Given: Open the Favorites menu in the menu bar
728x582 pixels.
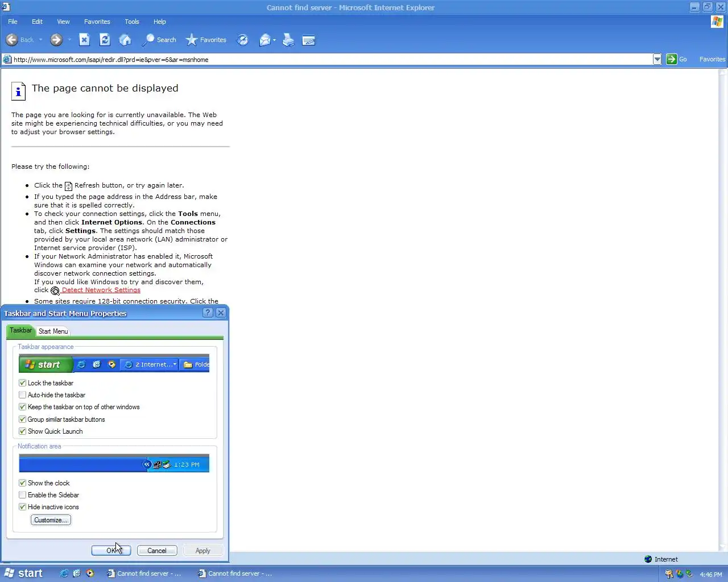Looking at the screenshot, I should point(97,22).
